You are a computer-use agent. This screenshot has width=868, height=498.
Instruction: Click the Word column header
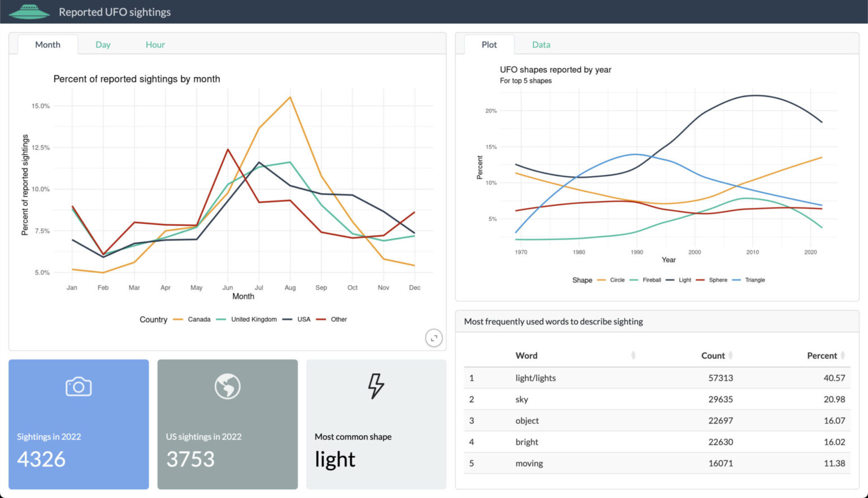(526, 355)
